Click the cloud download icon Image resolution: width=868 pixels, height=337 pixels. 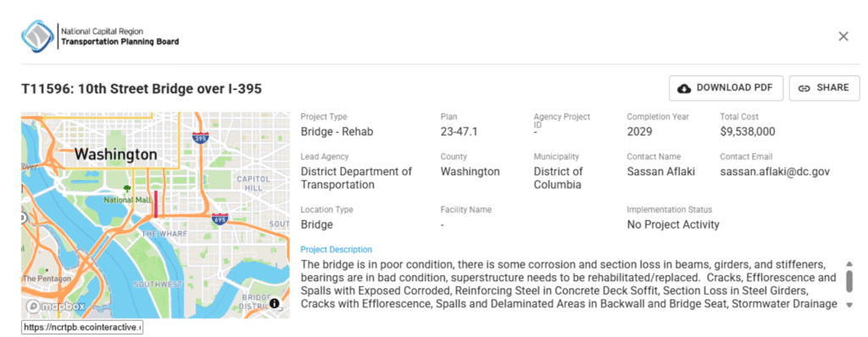684,88
